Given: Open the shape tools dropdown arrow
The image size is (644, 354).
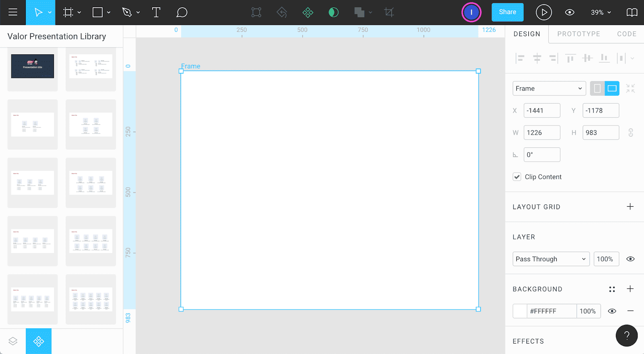Looking at the screenshot, I should point(109,12).
